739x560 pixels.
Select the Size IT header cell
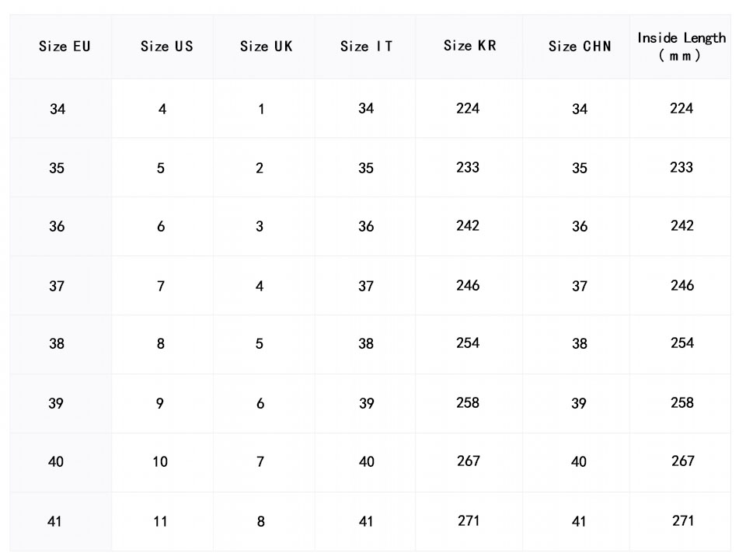click(x=366, y=47)
